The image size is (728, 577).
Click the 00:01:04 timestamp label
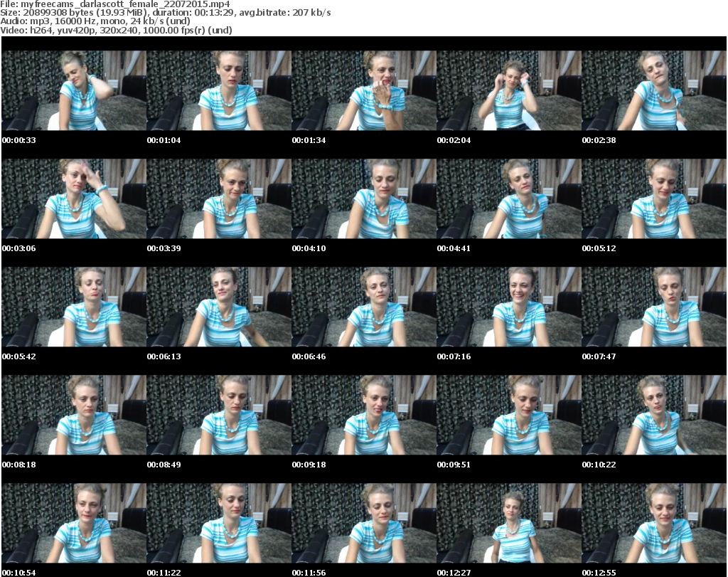point(164,140)
